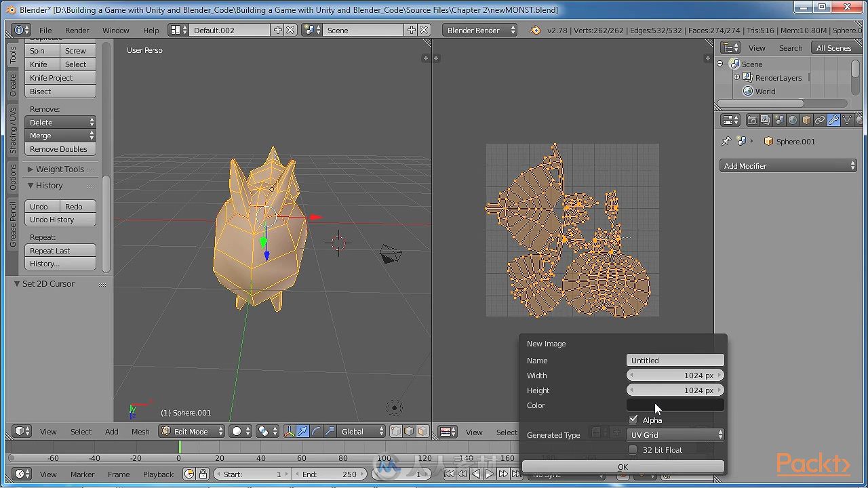Screen dimensions: 868x488
Task: Open the Global orientation dropdown
Action: [362, 431]
